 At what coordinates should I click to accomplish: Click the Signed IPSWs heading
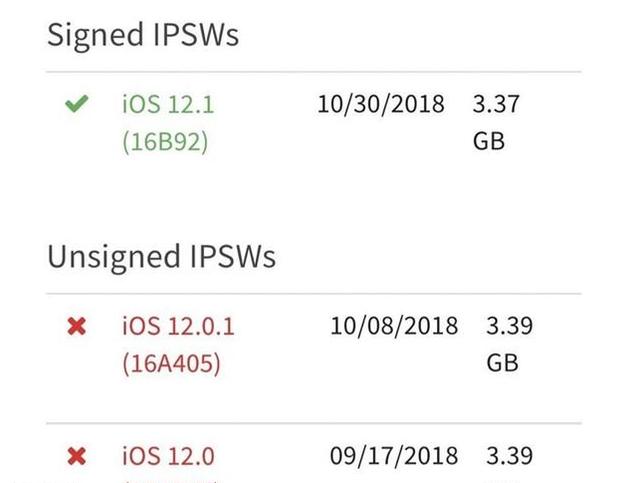pos(143,35)
